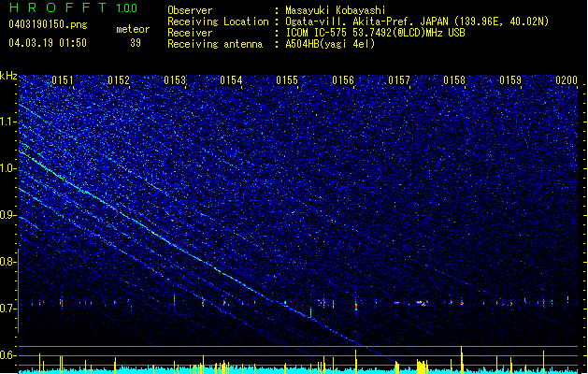Click antenna A504HB(yagi 4el) text

click(x=330, y=44)
